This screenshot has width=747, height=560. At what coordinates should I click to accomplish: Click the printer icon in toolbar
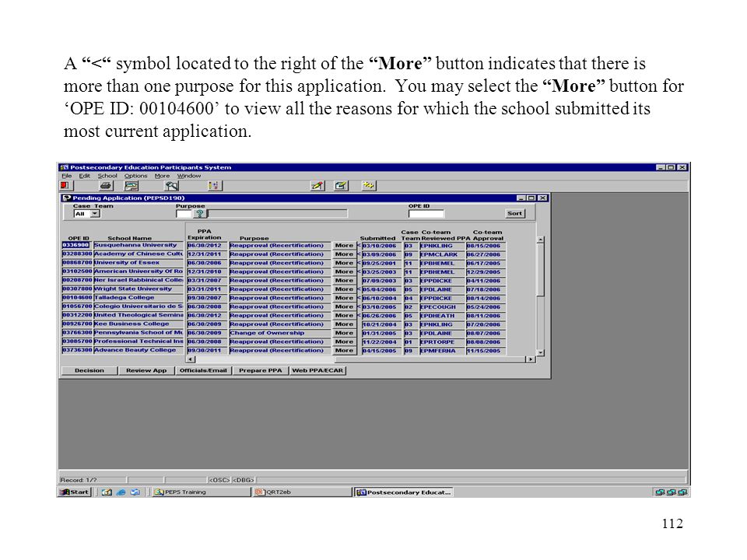106,186
